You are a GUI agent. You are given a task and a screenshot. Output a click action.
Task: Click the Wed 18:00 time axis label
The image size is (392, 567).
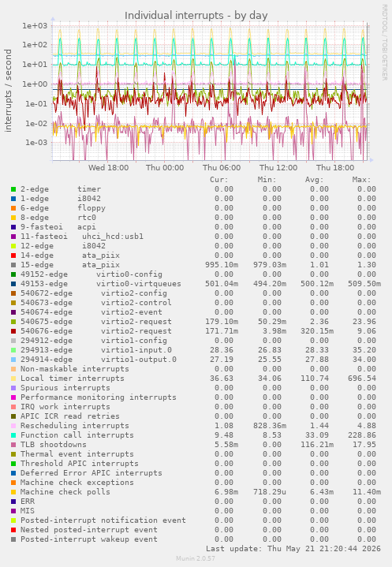108,168
